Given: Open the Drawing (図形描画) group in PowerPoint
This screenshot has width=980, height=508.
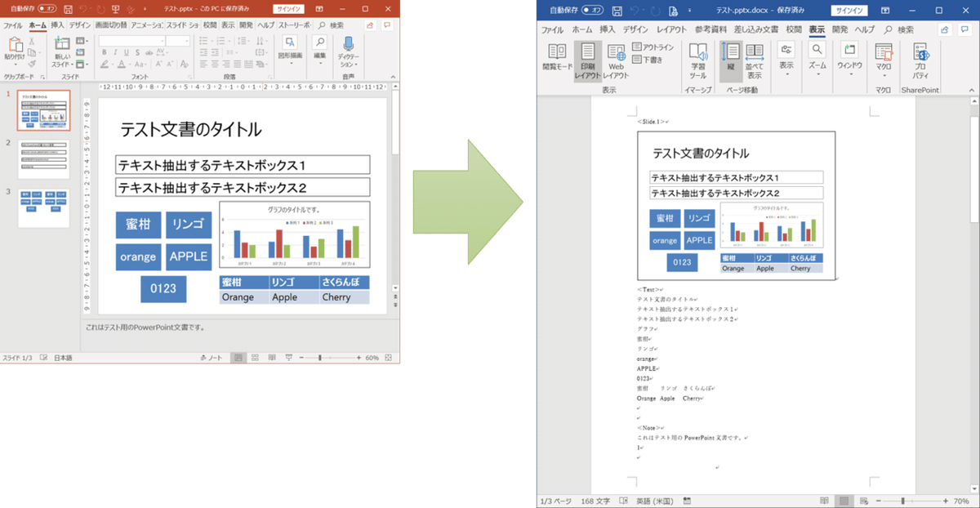Looking at the screenshot, I should (x=290, y=49).
